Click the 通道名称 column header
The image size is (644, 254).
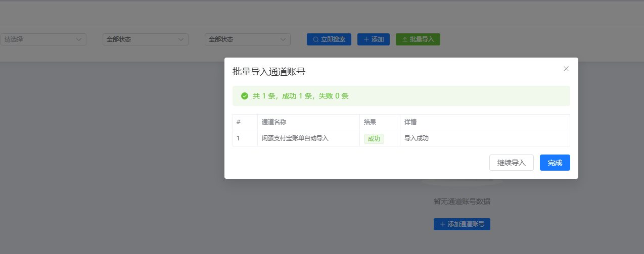308,122
